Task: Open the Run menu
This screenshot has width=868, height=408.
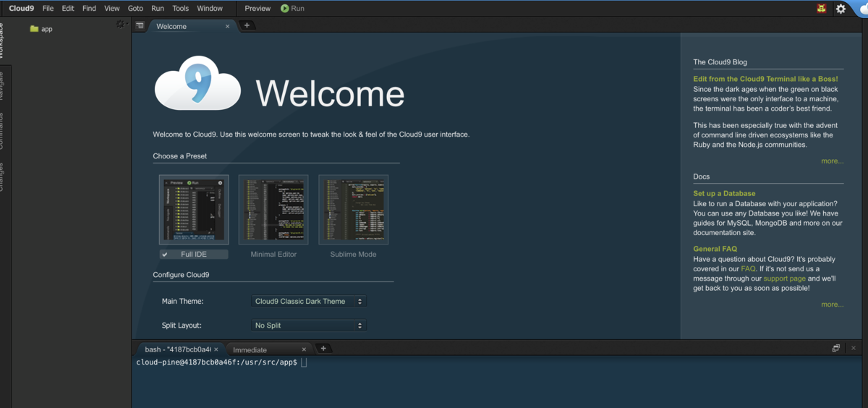Action: coord(158,9)
